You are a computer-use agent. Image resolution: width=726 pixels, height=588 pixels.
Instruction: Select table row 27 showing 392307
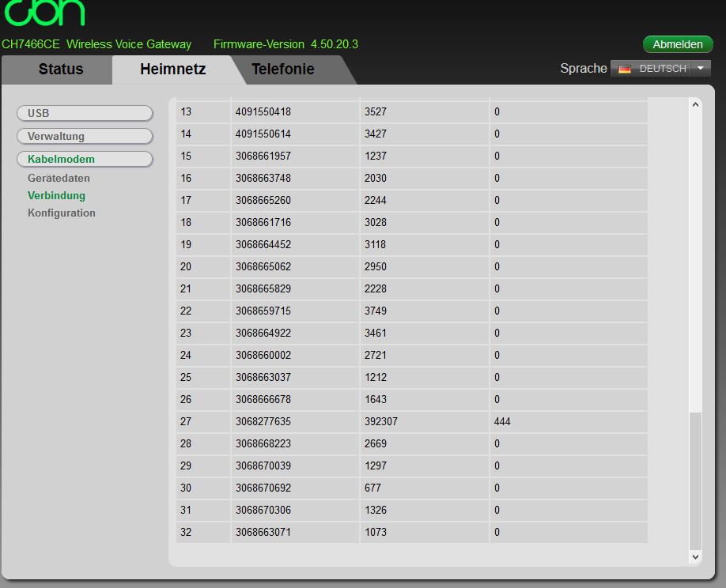pos(395,421)
